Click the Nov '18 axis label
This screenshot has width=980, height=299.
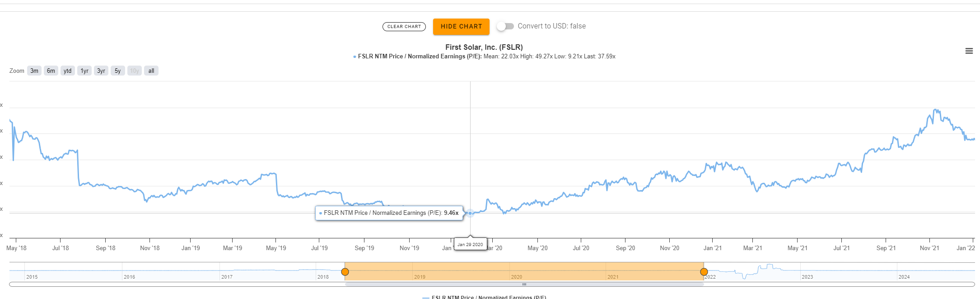click(x=150, y=248)
